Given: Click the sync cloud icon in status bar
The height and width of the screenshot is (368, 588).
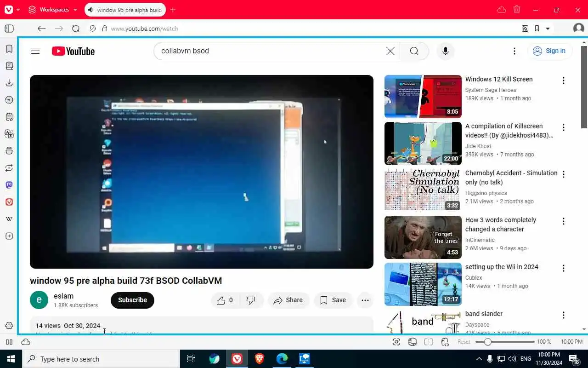Looking at the screenshot, I should [26, 342].
